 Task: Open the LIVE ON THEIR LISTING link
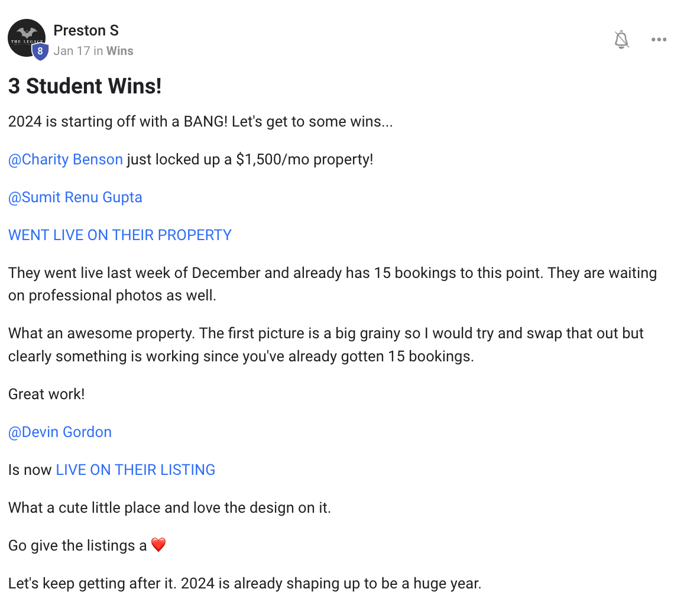pyautogui.click(x=135, y=470)
